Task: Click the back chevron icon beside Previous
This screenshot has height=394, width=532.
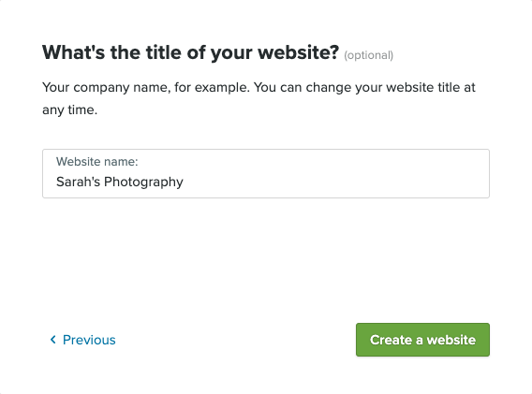Action: tap(53, 340)
